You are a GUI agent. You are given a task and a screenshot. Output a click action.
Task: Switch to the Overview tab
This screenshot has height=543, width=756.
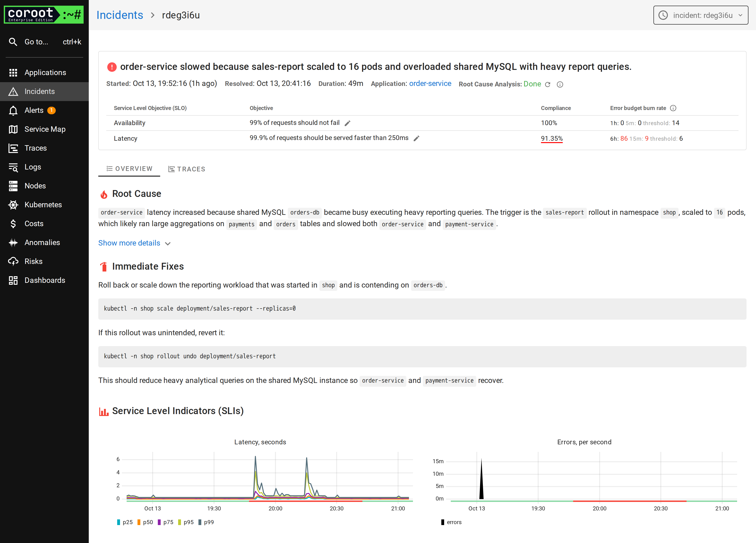point(129,169)
